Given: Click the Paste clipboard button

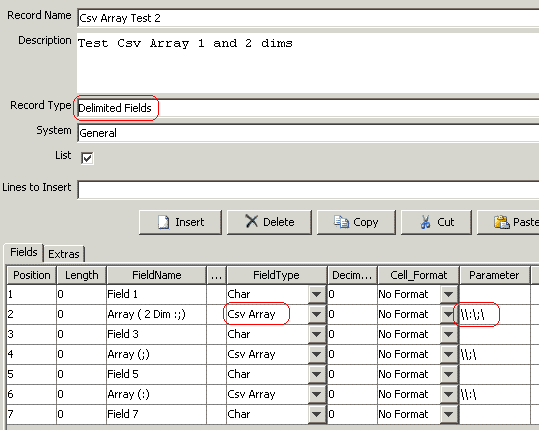Looking at the screenshot, I should tap(509, 222).
